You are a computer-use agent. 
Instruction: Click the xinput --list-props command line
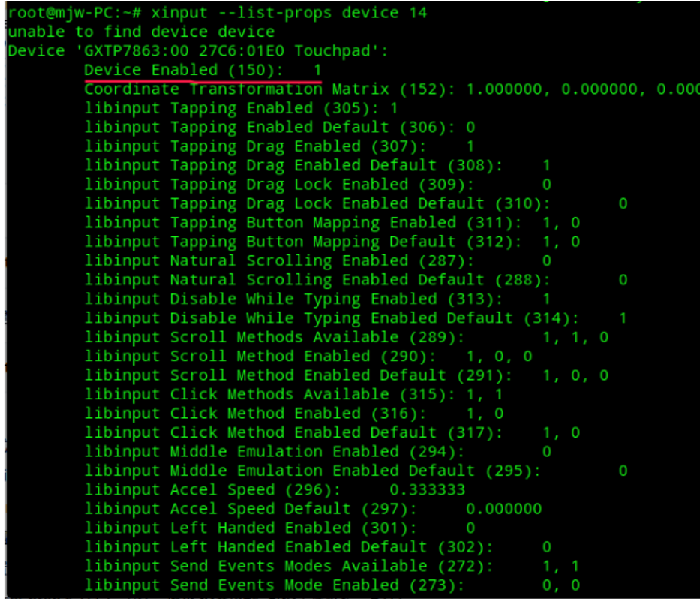tap(218, 13)
